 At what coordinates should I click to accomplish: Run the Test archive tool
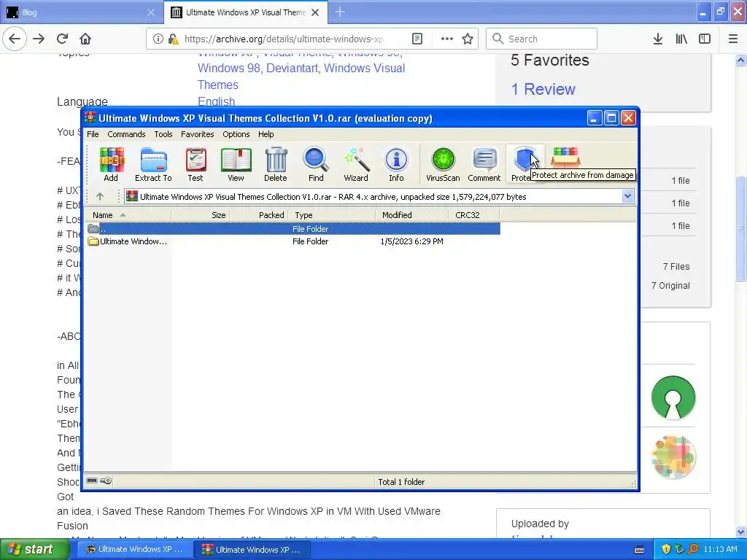pos(196,164)
